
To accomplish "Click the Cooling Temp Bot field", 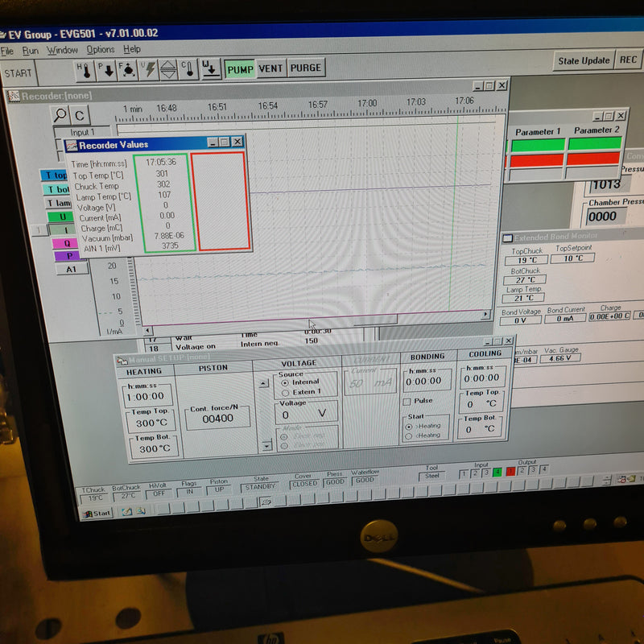I will point(479,430).
